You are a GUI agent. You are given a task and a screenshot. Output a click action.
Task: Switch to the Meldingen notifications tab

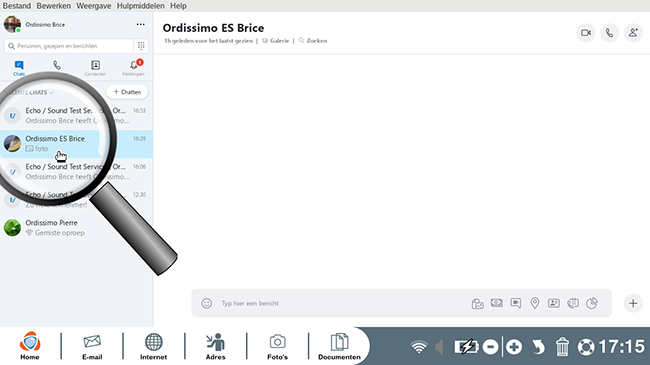click(x=133, y=68)
